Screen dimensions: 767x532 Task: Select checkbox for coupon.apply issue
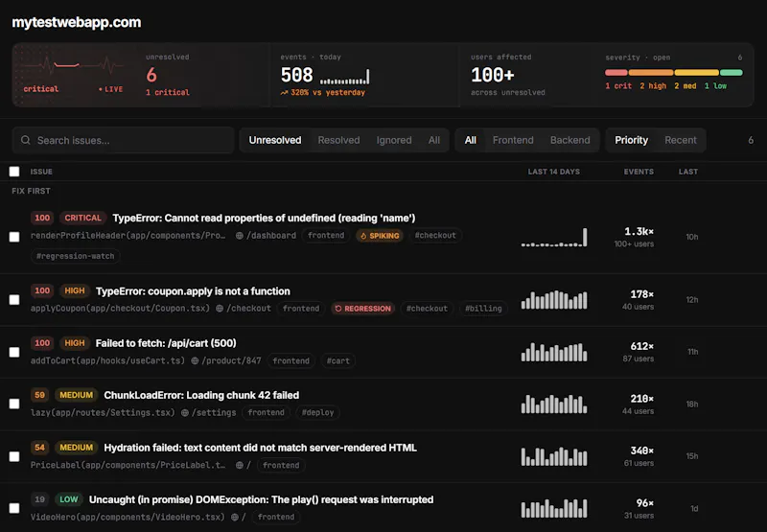point(14,300)
